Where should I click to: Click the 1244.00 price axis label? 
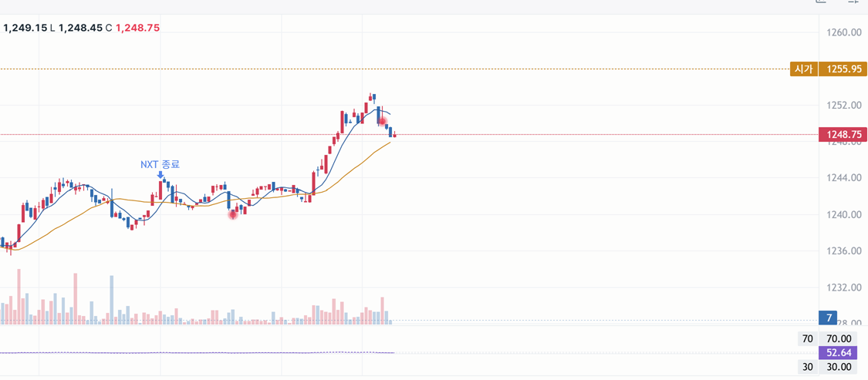pyautogui.click(x=844, y=178)
